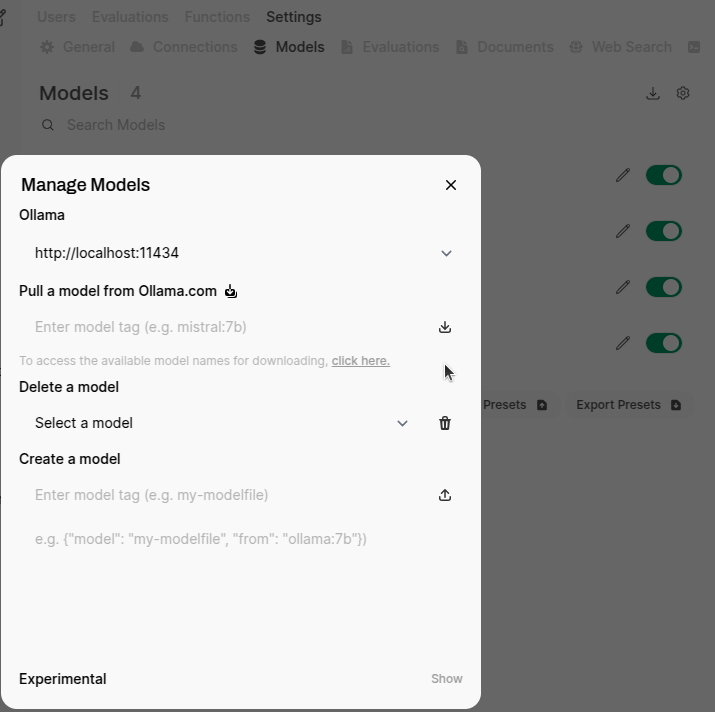Click the trash icon to delete model
This screenshot has height=712, width=715.
click(x=445, y=423)
